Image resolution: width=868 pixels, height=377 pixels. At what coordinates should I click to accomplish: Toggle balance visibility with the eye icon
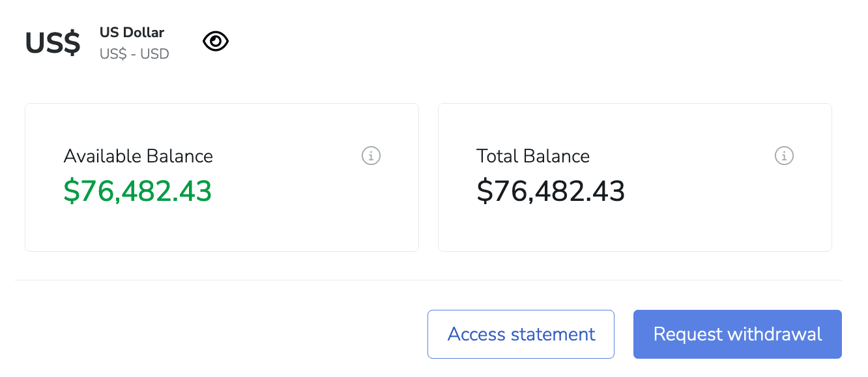tap(216, 42)
